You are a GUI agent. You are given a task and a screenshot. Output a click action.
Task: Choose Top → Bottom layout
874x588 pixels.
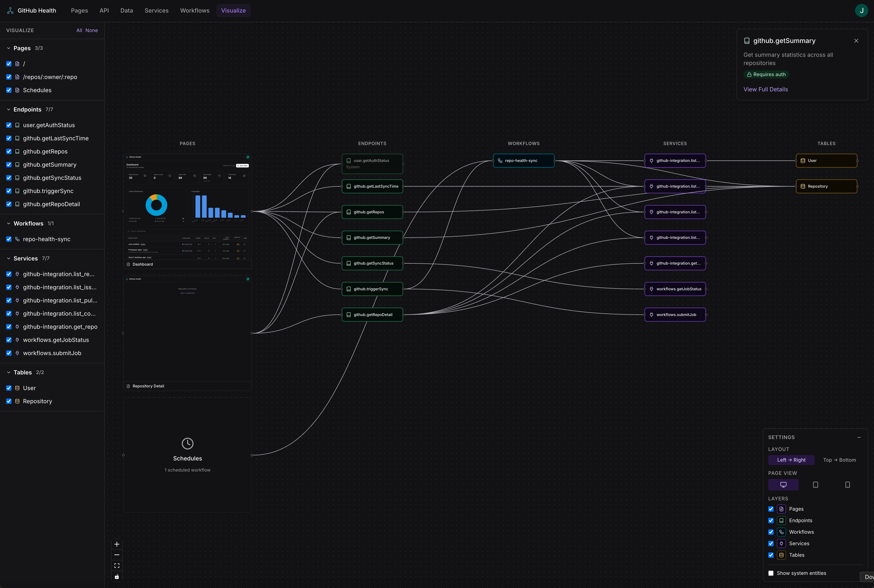coord(839,460)
